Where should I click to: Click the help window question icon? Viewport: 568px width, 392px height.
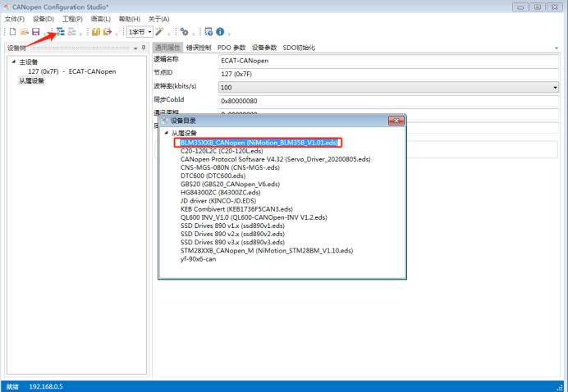click(x=208, y=32)
